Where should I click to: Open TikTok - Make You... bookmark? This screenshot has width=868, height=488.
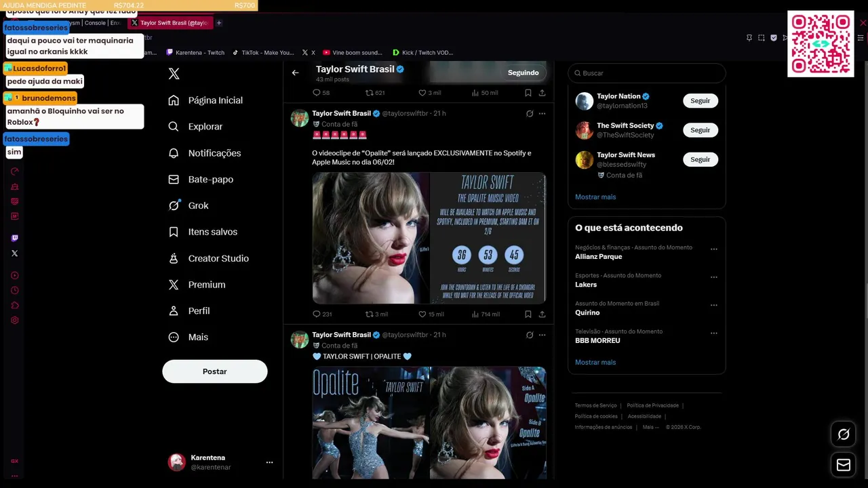(263, 52)
